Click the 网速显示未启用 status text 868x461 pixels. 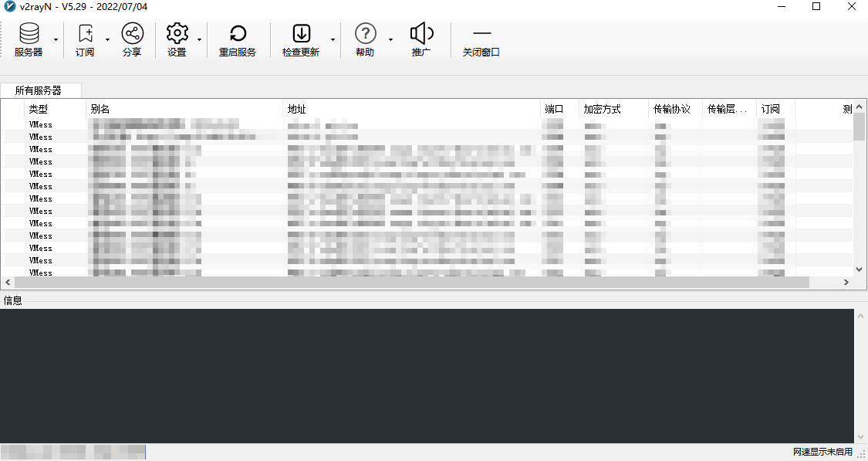tap(822, 453)
